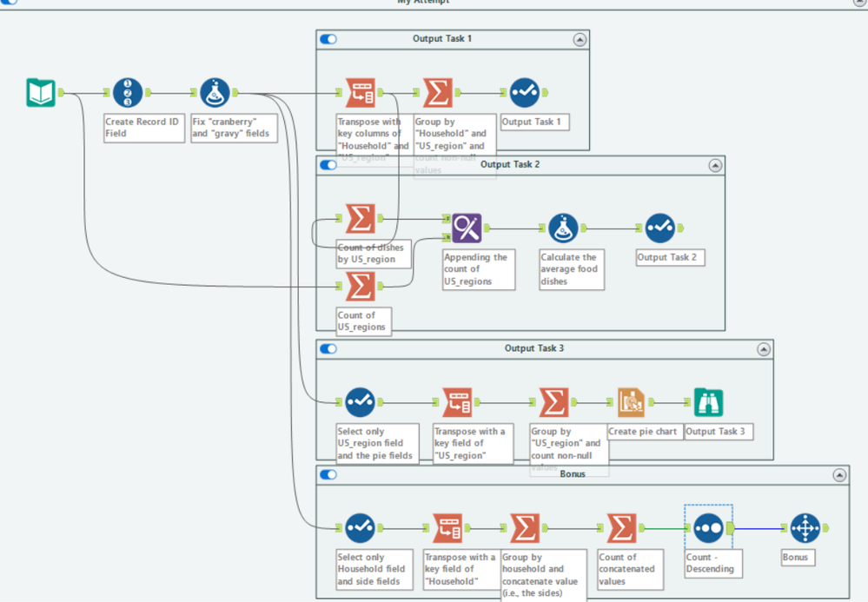
Task: Click the Record ID tool icon
Action: click(x=128, y=92)
